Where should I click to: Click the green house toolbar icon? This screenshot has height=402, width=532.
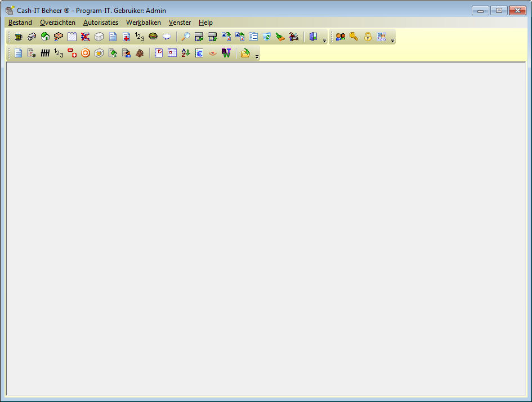(x=45, y=37)
